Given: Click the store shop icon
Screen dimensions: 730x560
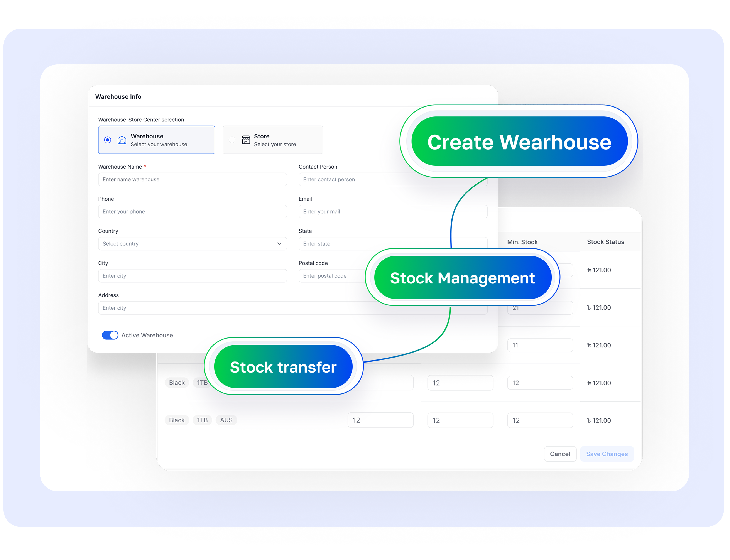Looking at the screenshot, I should coord(246,140).
